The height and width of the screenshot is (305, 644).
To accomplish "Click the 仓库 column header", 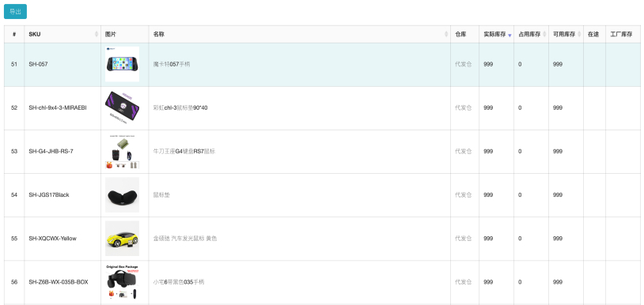I will click(464, 35).
